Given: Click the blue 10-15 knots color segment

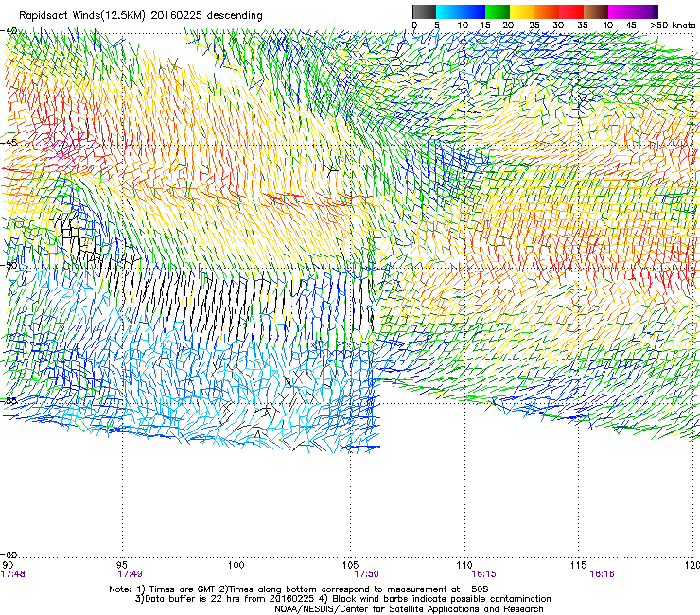Looking at the screenshot, I should [473, 11].
